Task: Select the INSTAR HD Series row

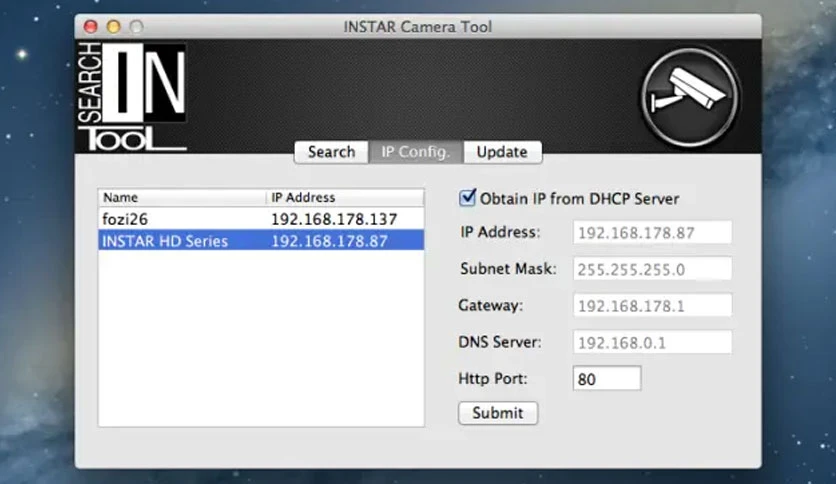Action: (261, 240)
